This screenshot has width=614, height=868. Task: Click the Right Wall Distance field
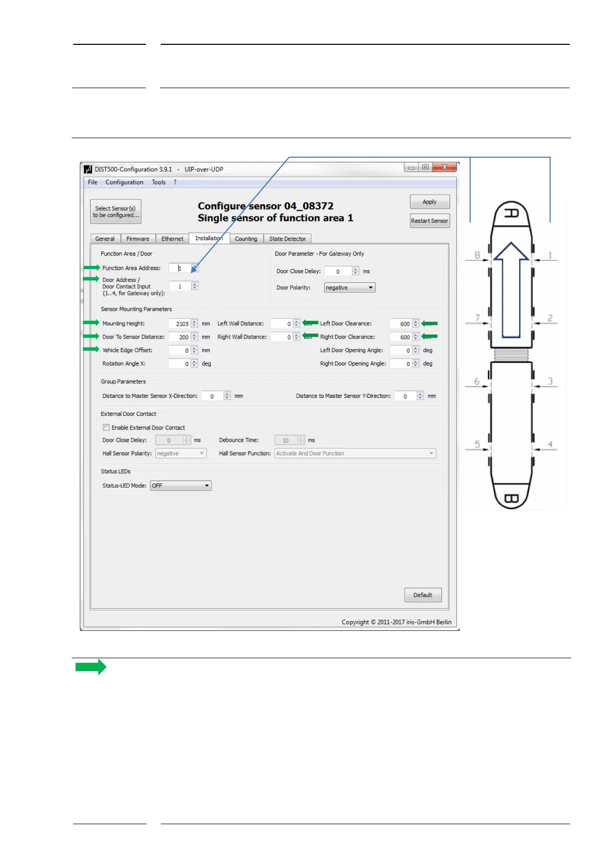[282, 337]
